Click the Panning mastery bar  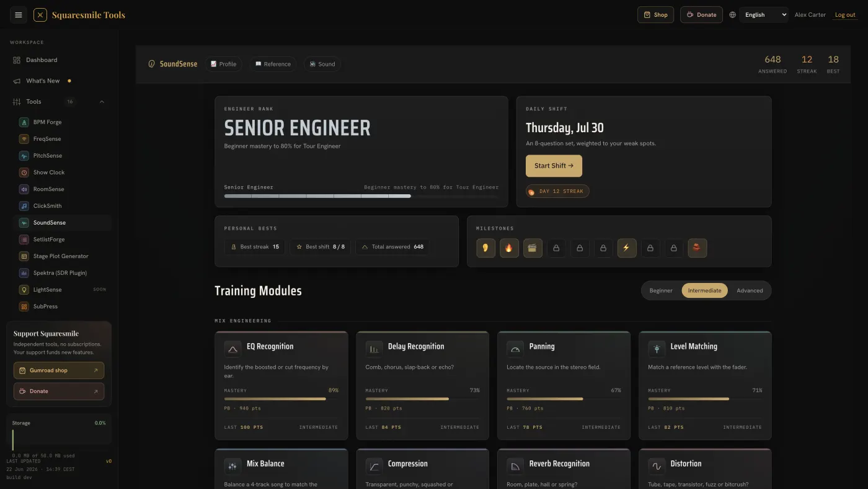pos(564,399)
